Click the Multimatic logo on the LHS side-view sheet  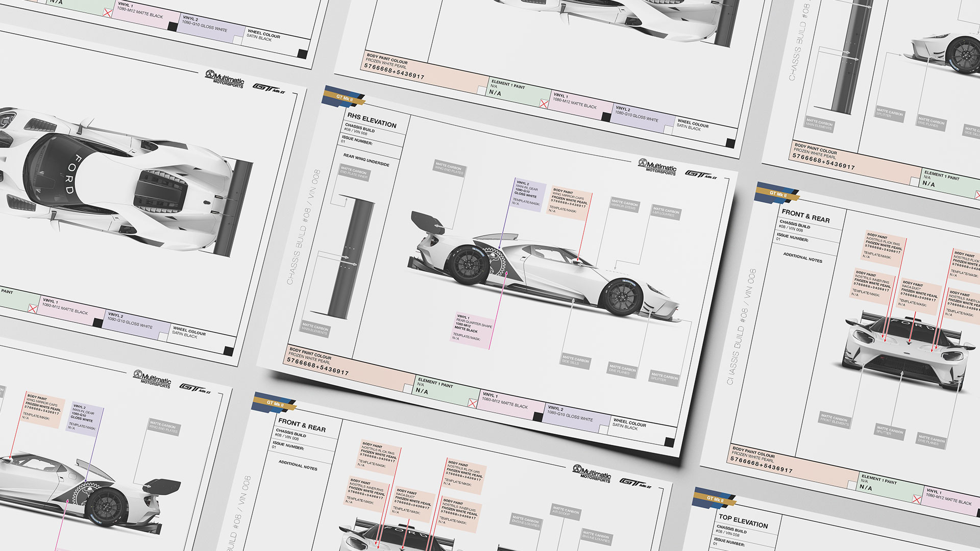[152, 379]
